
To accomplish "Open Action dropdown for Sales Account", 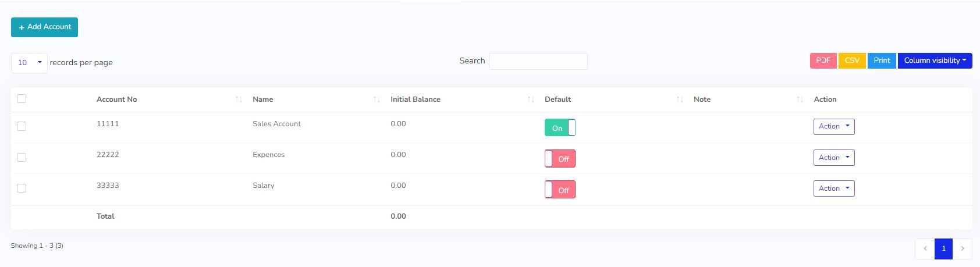I will point(833,127).
